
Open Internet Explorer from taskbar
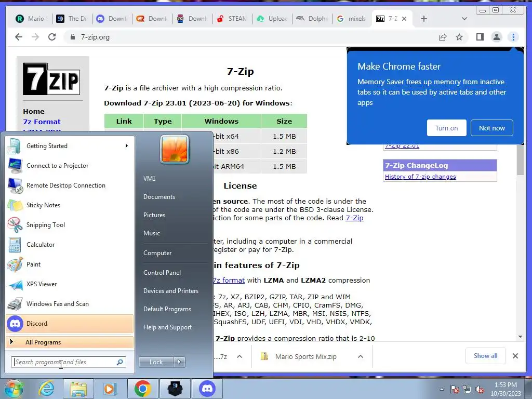[46, 389]
